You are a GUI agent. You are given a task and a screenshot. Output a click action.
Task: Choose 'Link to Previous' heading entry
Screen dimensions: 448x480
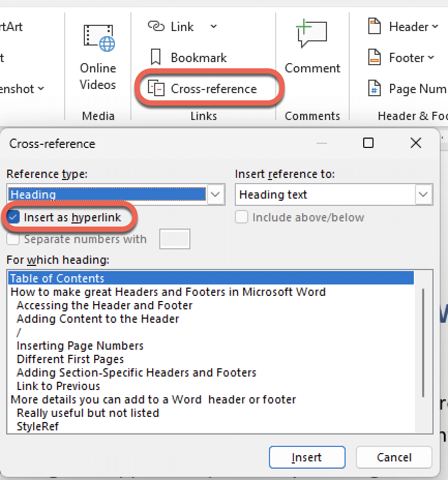tap(58, 386)
